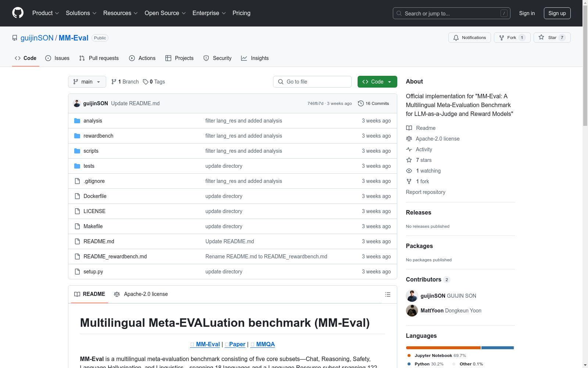
Task: Click the guijinSON owner link in the repository title
Action: 37,38
